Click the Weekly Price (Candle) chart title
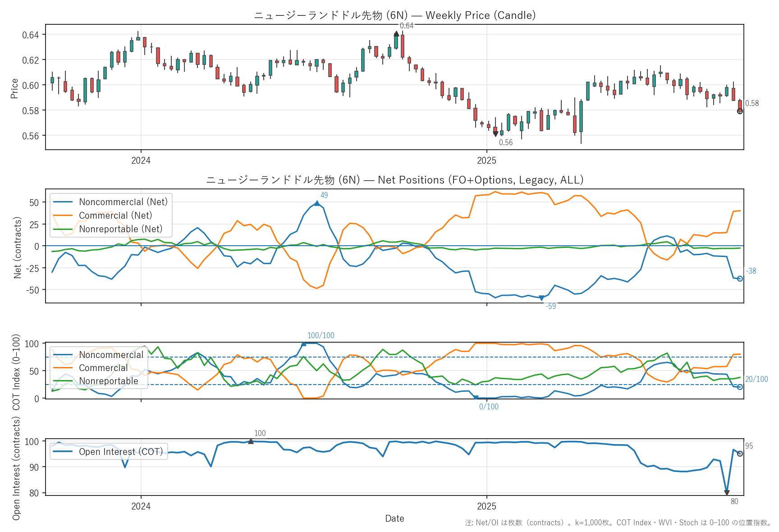The height and width of the screenshot is (532, 779). [x=394, y=15]
